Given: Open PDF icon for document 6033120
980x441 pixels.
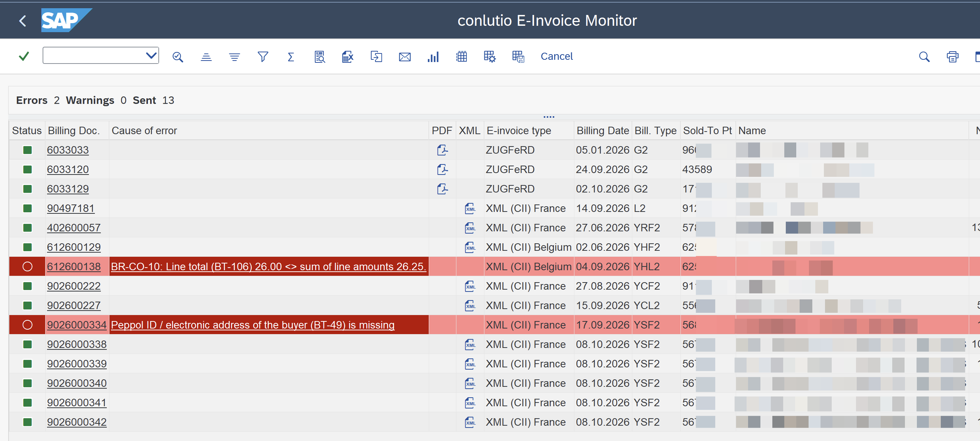Looking at the screenshot, I should (x=443, y=169).
